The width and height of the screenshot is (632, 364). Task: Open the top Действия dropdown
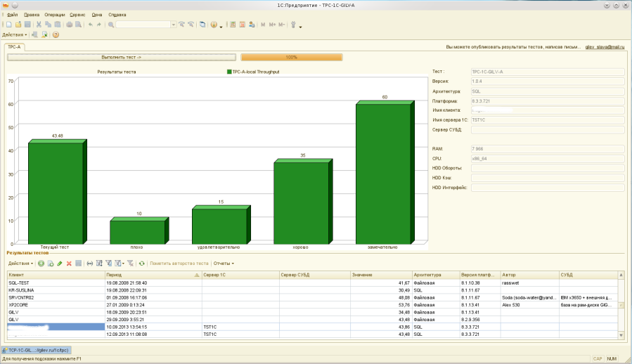tap(15, 34)
